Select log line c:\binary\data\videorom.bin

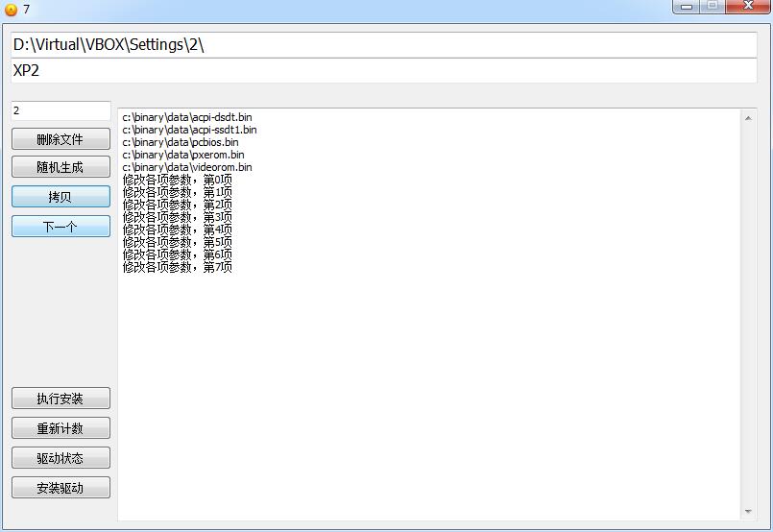(187, 167)
